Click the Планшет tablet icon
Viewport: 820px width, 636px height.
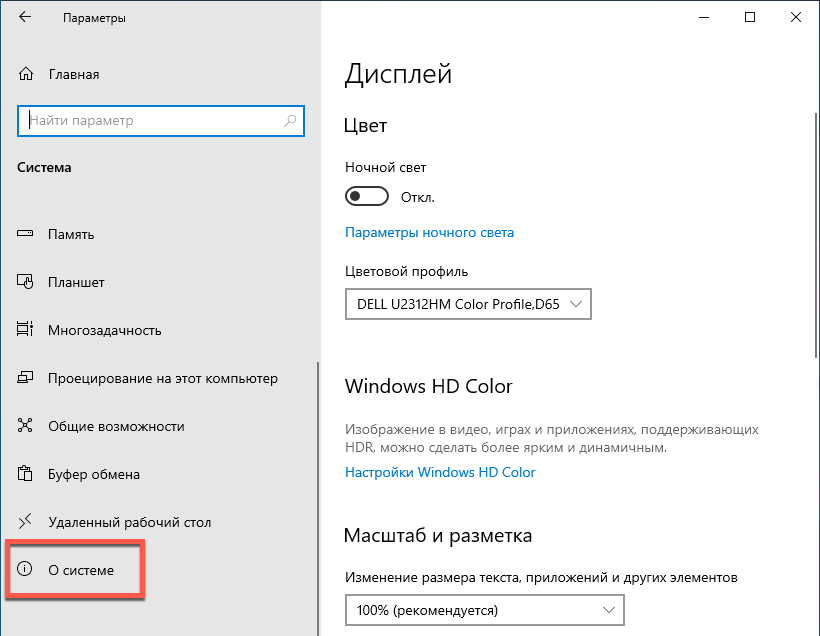[x=25, y=281]
